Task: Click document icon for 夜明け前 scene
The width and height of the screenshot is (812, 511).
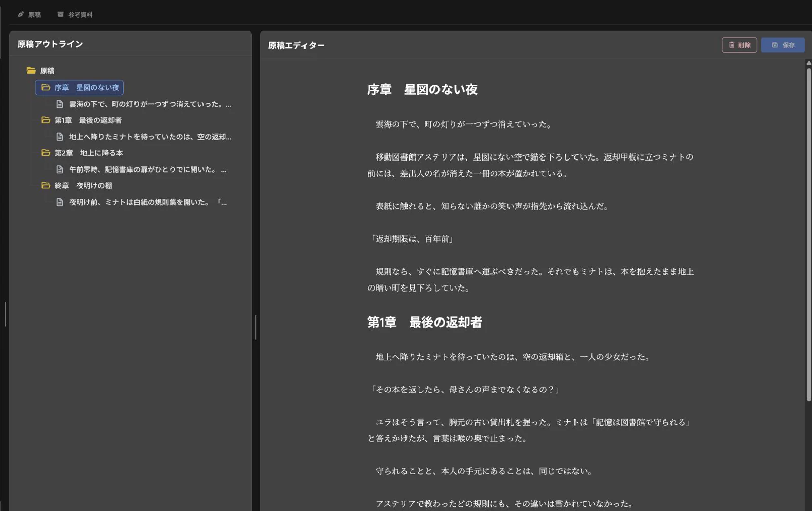Action: [x=60, y=202]
